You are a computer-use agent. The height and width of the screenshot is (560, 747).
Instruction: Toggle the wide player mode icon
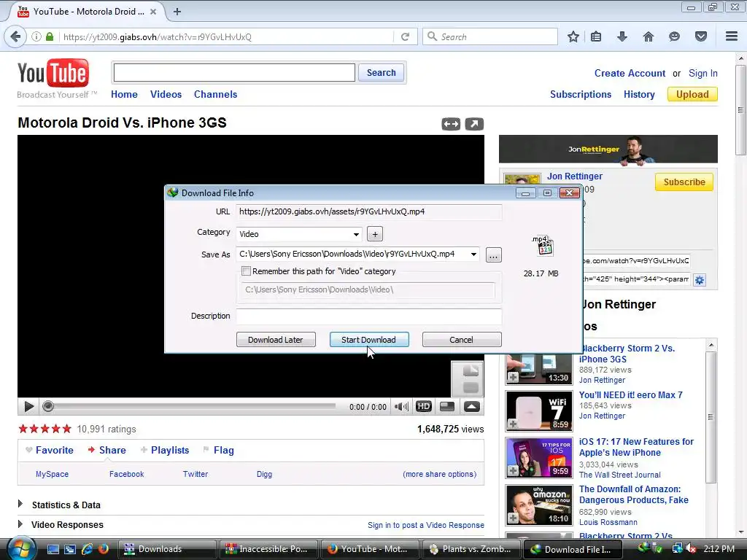[x=451, y=124]
